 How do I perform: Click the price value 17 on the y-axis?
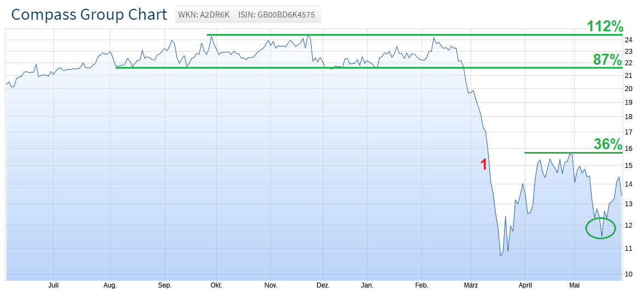629,132
